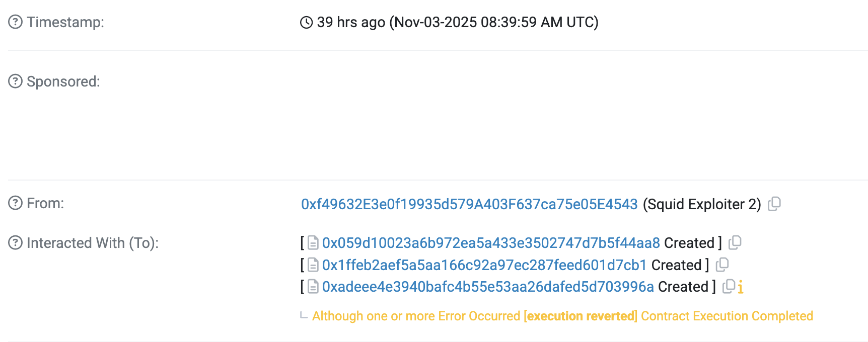Click the orange warning info icon
This screenshot has height=342, width=868.
(741, 287)
